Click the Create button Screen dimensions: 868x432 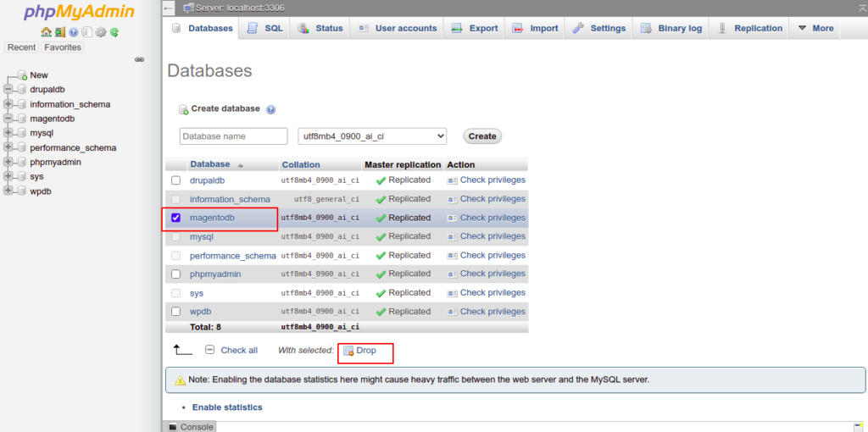pos(482,136)
